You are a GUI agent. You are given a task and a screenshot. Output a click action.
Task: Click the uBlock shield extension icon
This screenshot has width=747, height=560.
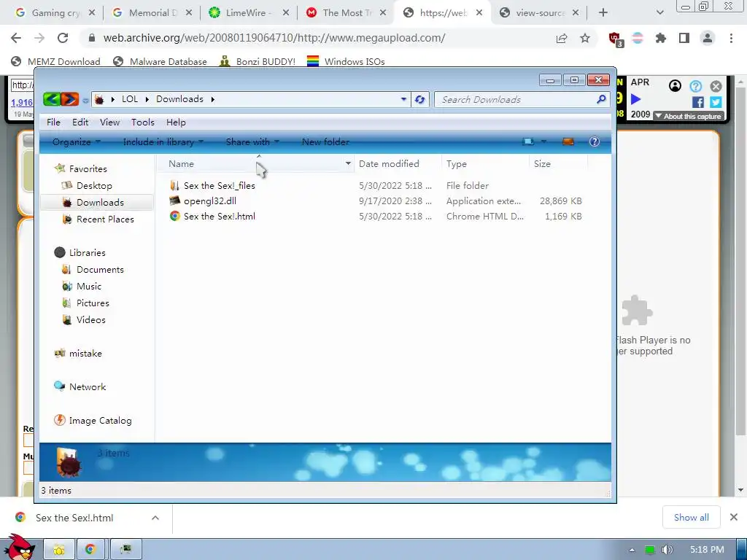point(615,39)
